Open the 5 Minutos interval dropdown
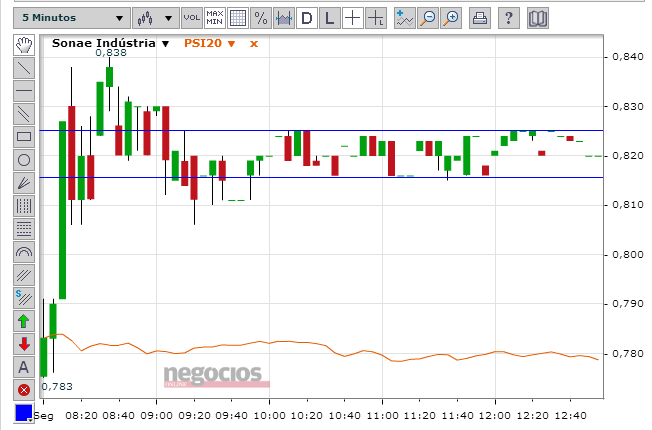Image resolution: width=652 pixels, height=430 pixels. [71, 18]
